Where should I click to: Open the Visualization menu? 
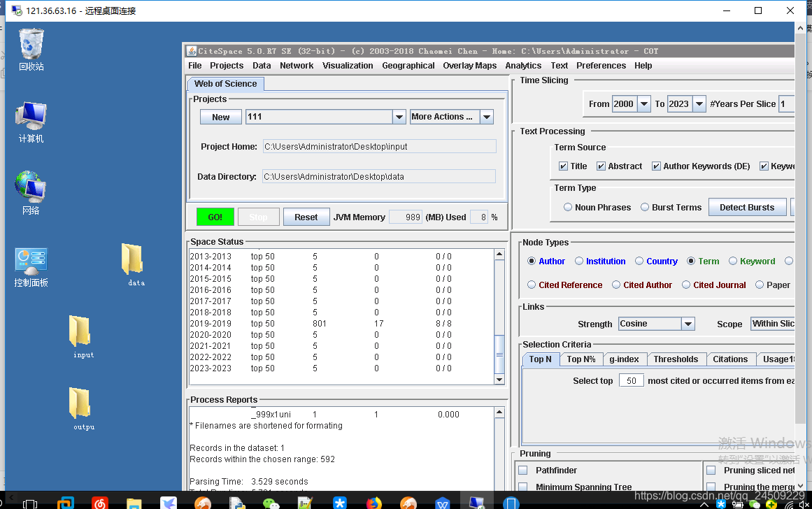tap(348, 66)
